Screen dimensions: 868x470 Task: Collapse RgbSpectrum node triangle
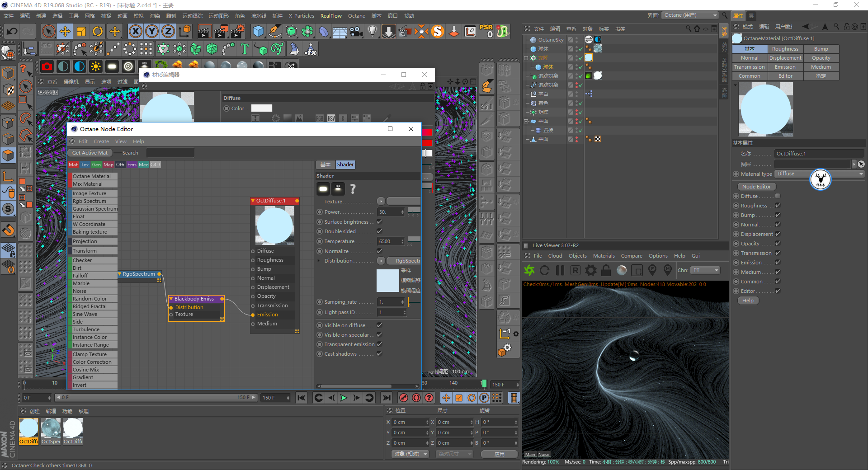(x=120, y=274)
